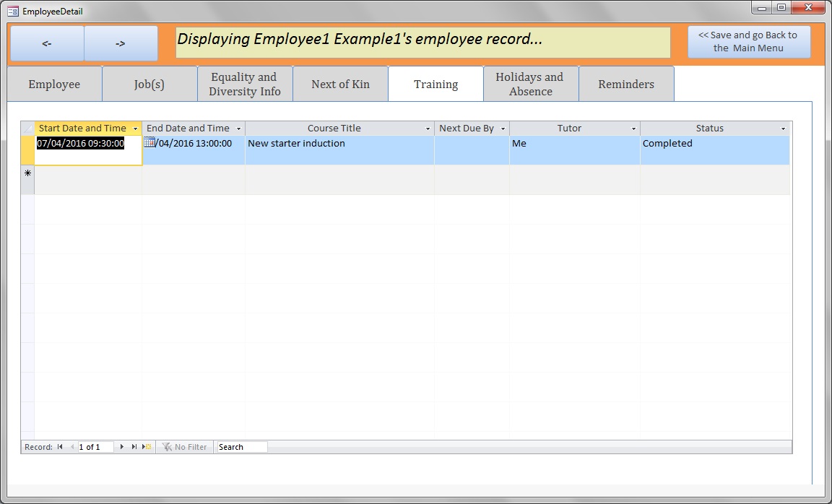Open Start Date and Time column dropdown

135,129
